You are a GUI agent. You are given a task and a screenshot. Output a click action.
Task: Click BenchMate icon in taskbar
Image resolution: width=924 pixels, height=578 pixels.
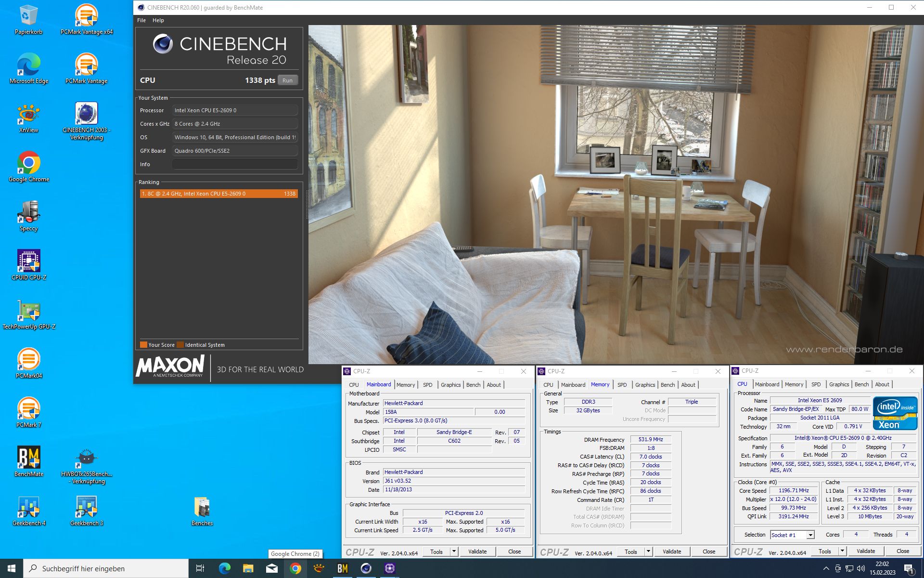[x=342, y=568]
